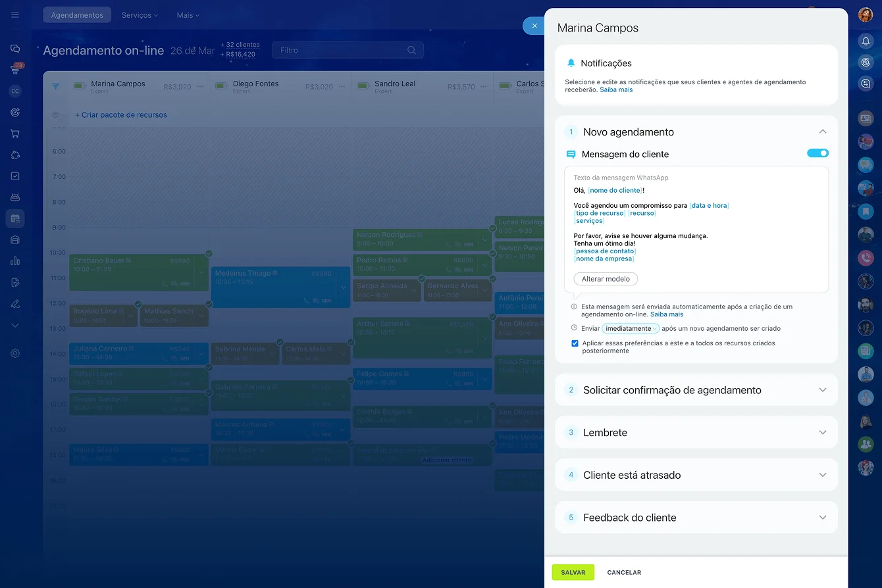The width and height of the screenshot is (882, 588).
Task: Open the messenger chat icon in left sidebar
Action: click(x=15, y=49)
